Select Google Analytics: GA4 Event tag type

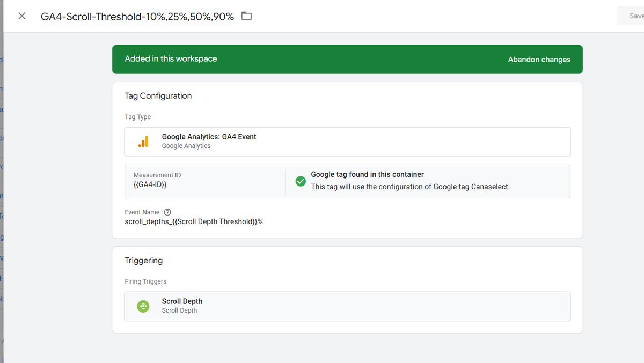[x=347, y=142]
